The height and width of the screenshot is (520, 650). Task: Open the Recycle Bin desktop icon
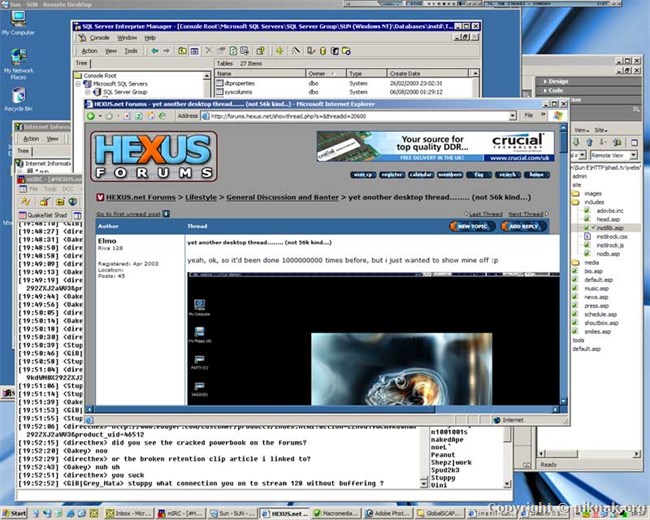pos(18,99)
